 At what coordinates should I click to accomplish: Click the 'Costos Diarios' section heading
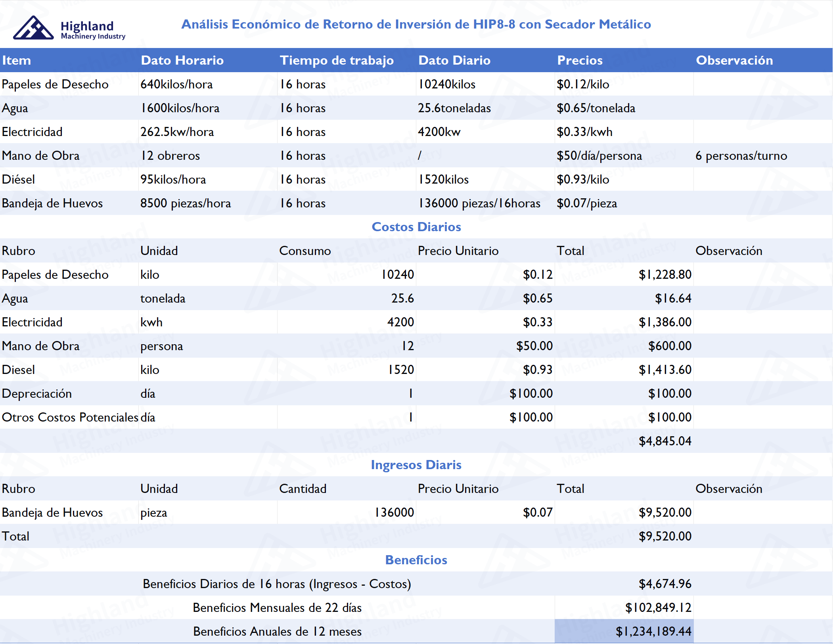click(x=416, y=227)
